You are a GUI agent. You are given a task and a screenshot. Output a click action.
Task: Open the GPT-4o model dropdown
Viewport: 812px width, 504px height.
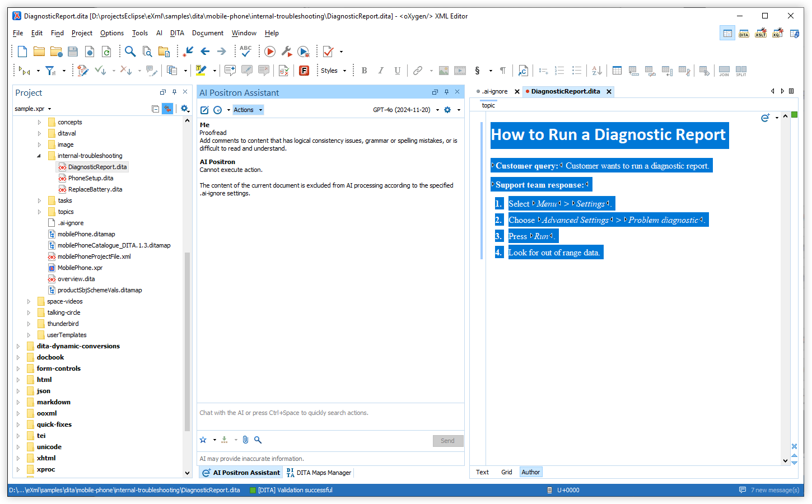tap(406, 110)
